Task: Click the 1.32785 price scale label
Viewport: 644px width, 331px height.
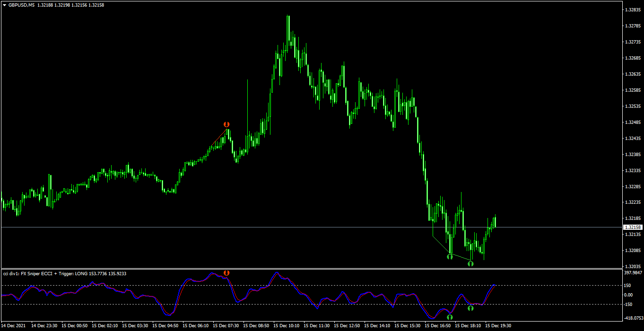Action: coord(633,26)
